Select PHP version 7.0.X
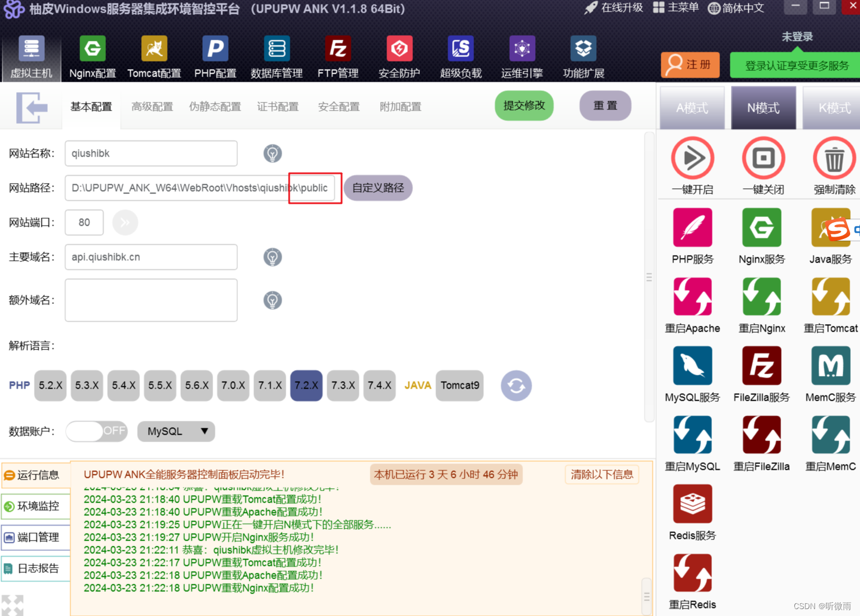860x616 pixels. [x=233, y=385]
